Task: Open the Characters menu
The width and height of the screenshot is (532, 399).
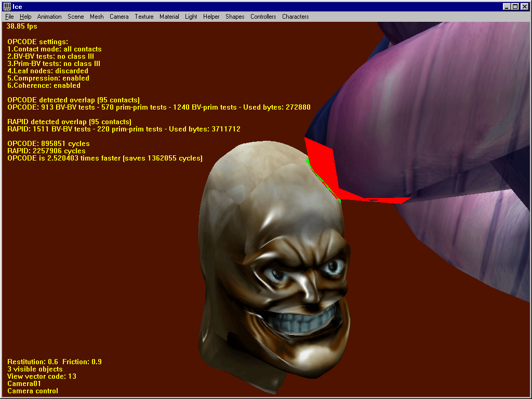Action: tap(296, 17)
